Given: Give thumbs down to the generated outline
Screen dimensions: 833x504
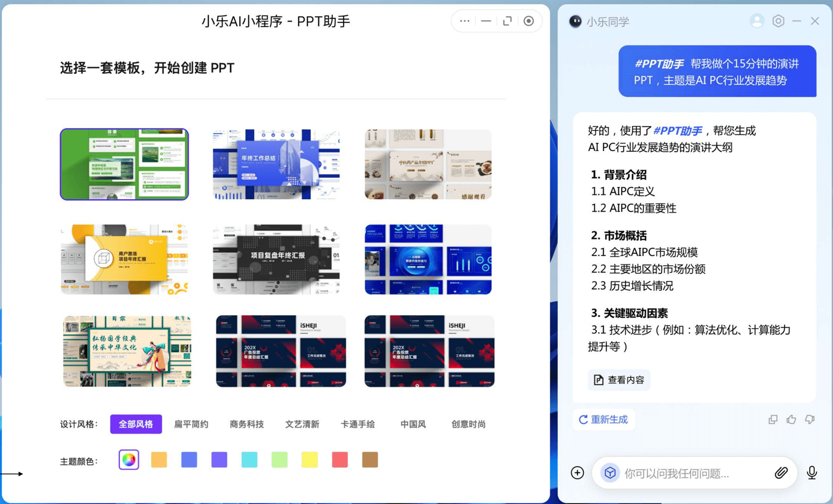Looking at the screenshot, I should coord(810,420).
